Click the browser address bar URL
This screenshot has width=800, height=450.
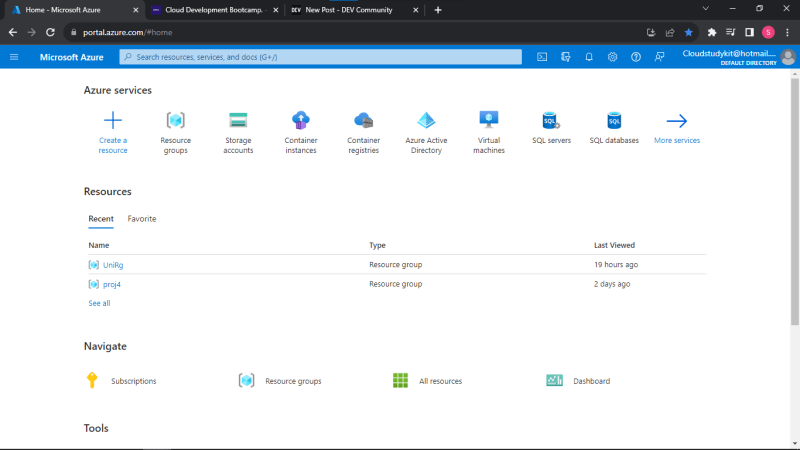tap(128, 32)
